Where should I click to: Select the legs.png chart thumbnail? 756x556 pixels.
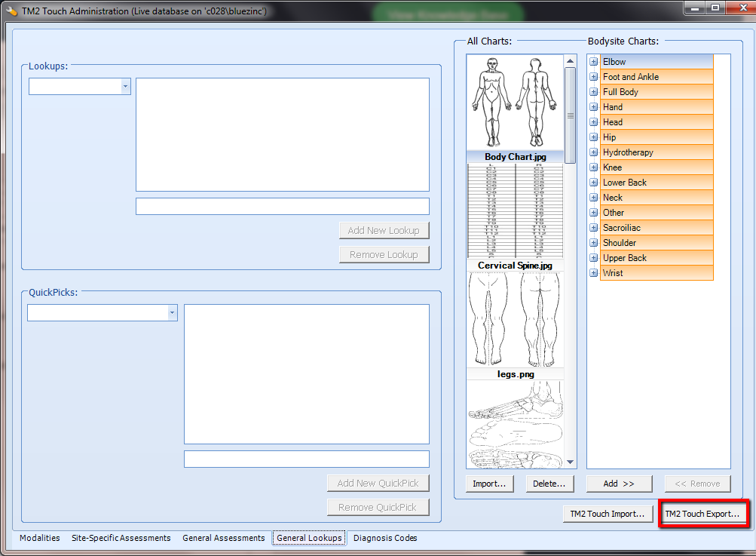(515, 326)
